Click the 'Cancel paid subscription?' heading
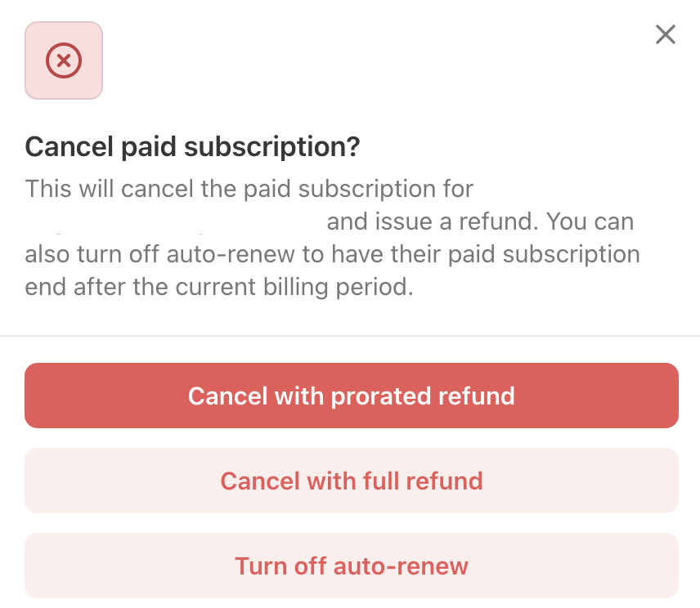The width and height of the screenshot is (700, 608). (x=192, y=147)
